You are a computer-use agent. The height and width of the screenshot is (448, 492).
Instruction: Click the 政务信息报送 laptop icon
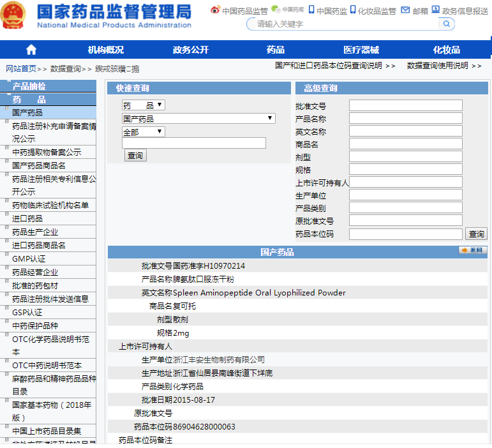tap(435, 10)
